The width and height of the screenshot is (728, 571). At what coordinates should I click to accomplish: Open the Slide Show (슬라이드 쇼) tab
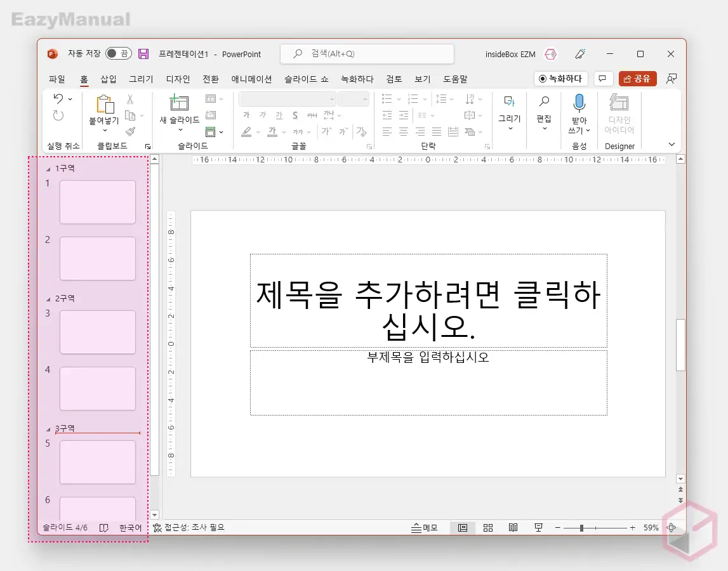pyautogui.click(x=307, y=79)
